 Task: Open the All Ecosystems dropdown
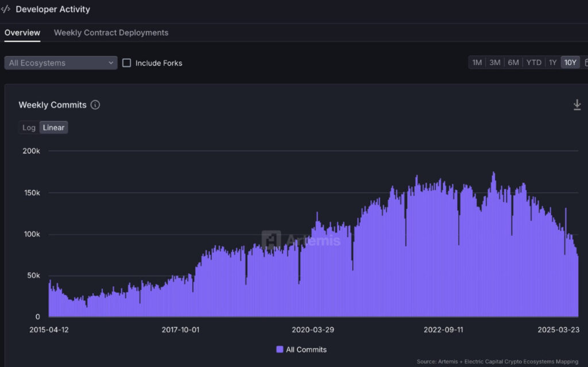pos(61,63)
